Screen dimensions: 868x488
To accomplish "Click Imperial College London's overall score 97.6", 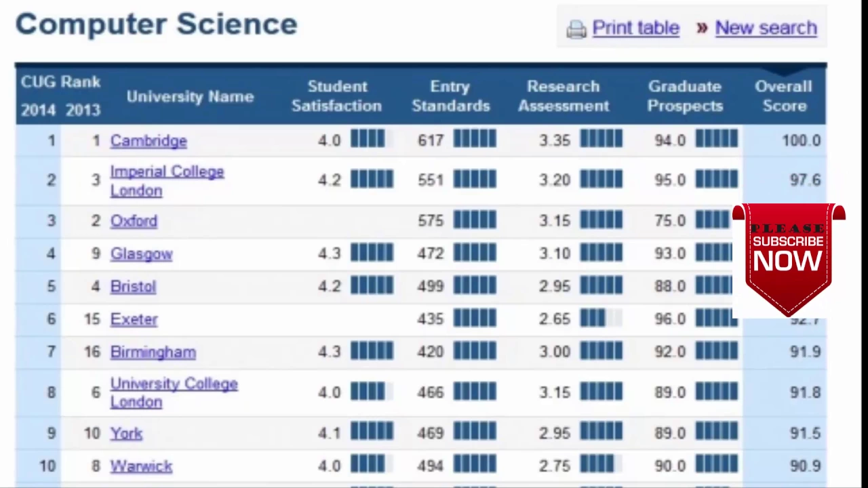I will 805,180.
